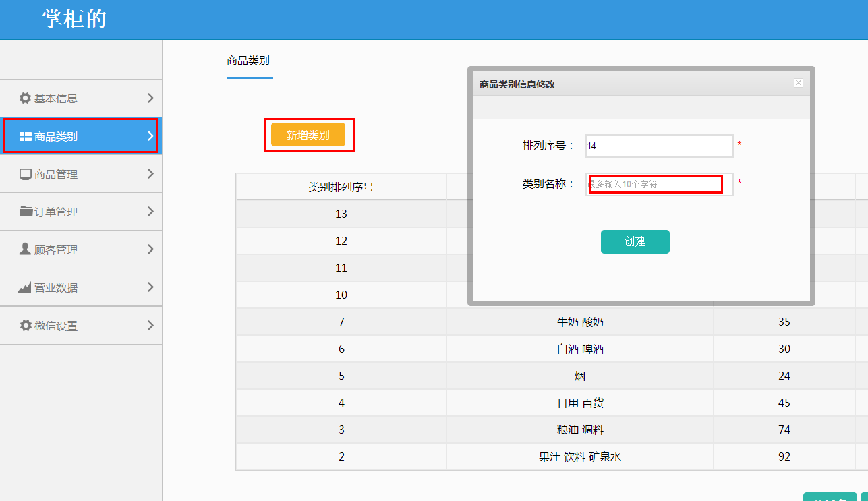
Task: Expand the 订单管理 chevron arrow
Action: point(150,212)
